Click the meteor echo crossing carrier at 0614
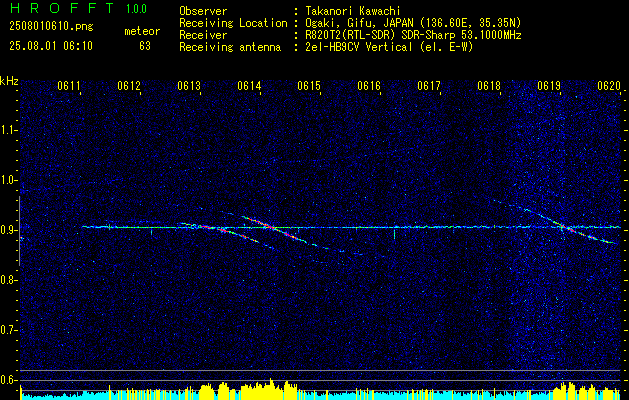Screen dimensions: 629x400 [274, 228]
